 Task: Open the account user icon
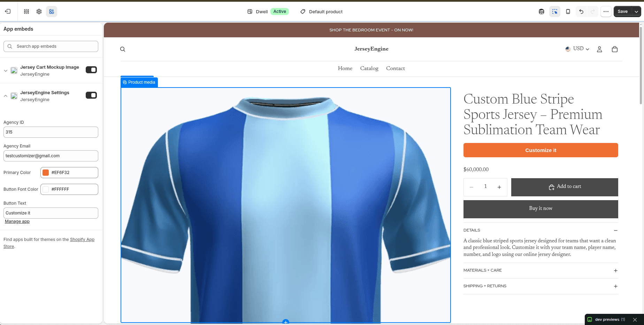599,49
